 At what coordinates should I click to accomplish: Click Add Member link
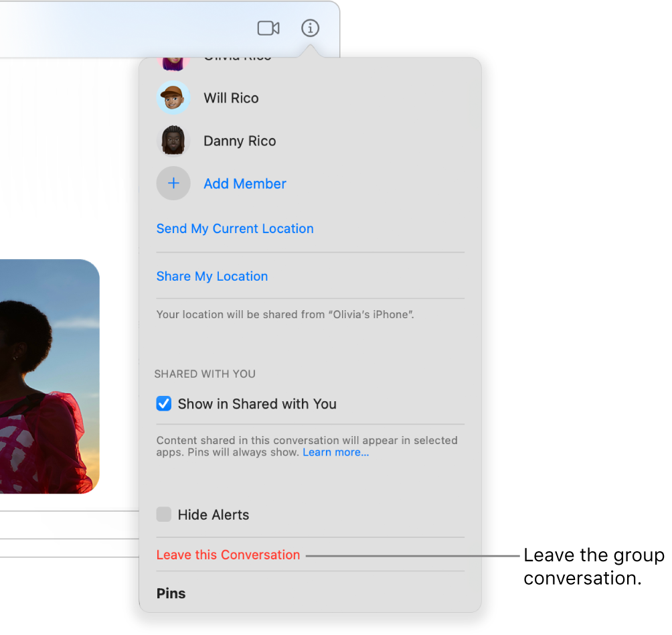pos(245,184)
